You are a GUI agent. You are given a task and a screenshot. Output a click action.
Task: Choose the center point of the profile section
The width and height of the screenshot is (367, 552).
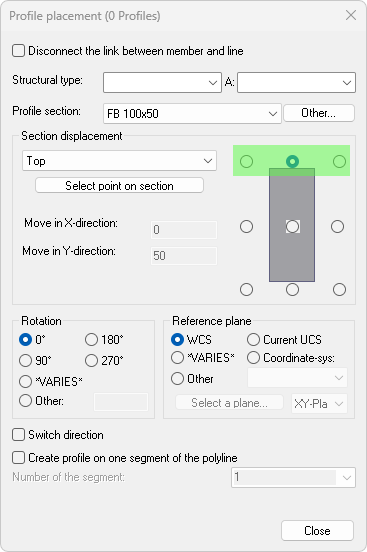(x=292, y=227)
